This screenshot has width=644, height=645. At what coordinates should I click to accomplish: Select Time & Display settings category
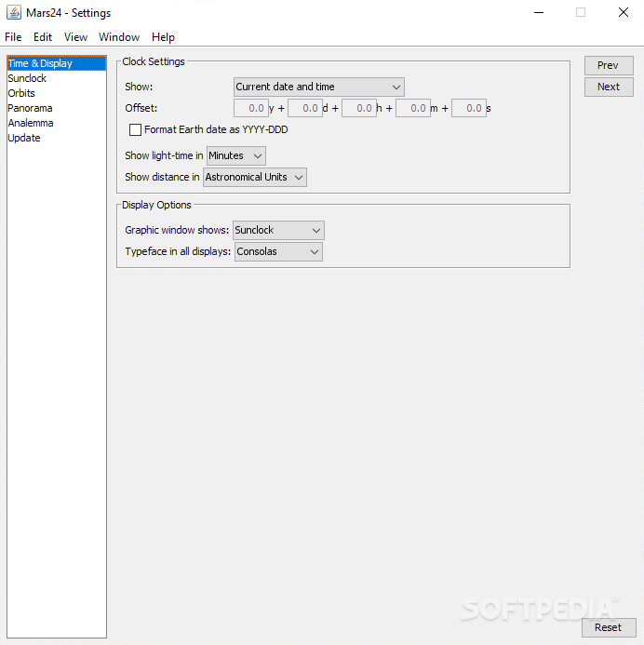click(x=57, y=63)
